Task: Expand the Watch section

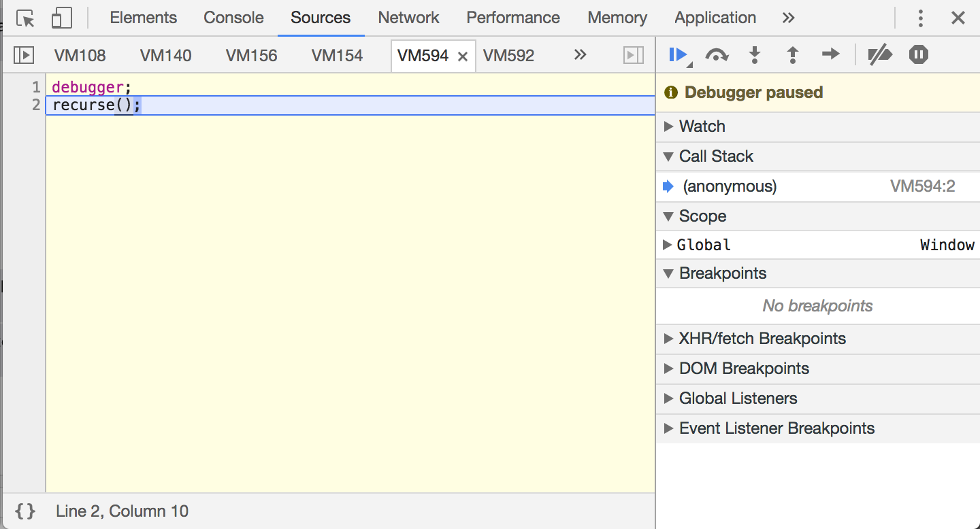Action: click(818, 126)
